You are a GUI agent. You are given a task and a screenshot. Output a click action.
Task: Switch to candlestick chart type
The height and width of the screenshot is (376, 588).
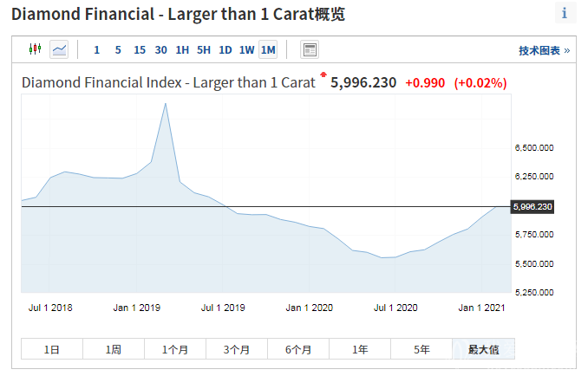tap(35, 49)
